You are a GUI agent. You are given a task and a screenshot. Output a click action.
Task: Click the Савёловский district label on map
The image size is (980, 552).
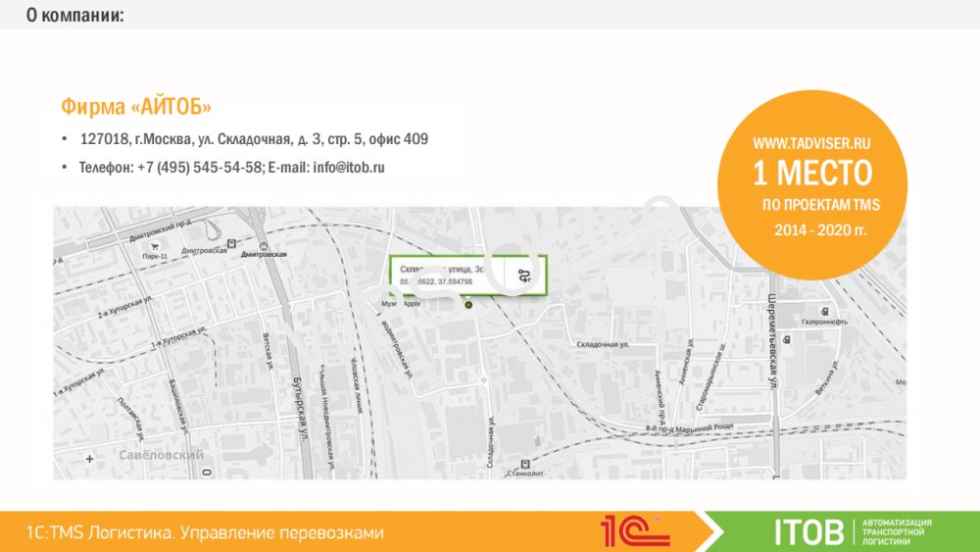click(161, 456)
